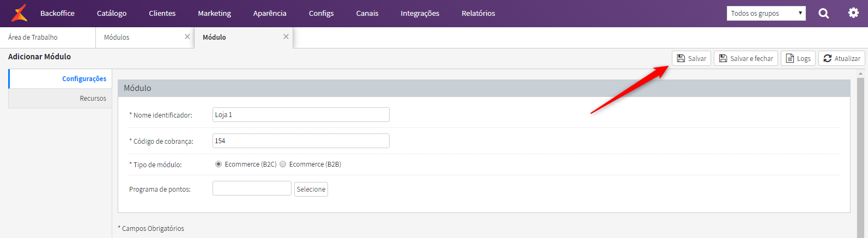The image size is (868, 238).
Task: Open the Clientes menu
Action: 162,13
